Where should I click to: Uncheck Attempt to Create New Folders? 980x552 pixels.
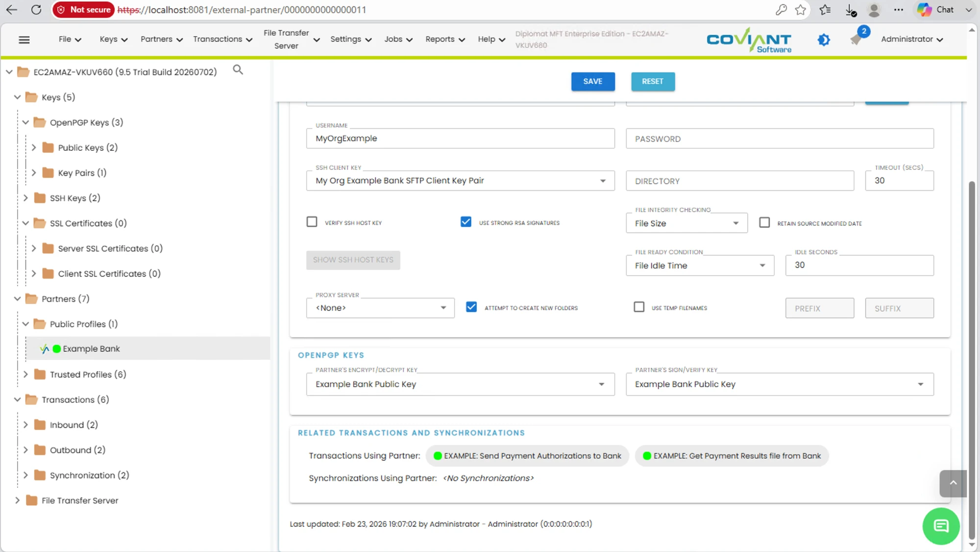471,307
